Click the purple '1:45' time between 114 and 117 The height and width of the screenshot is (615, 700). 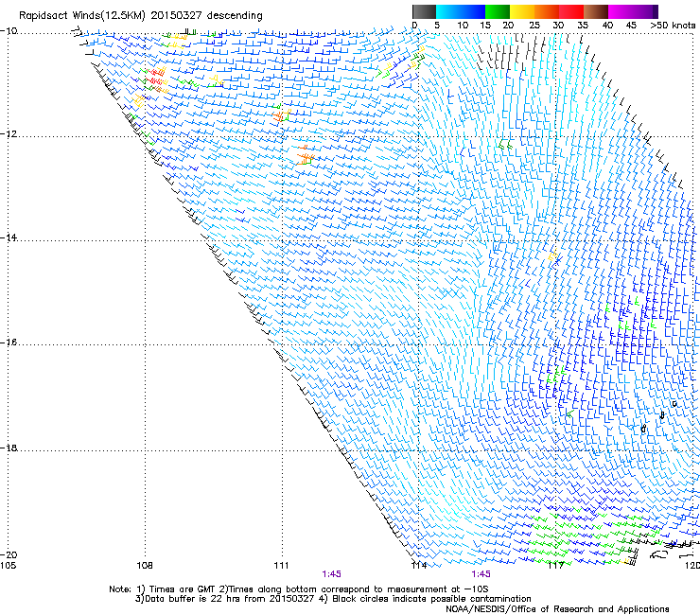[x=481, y=574]
